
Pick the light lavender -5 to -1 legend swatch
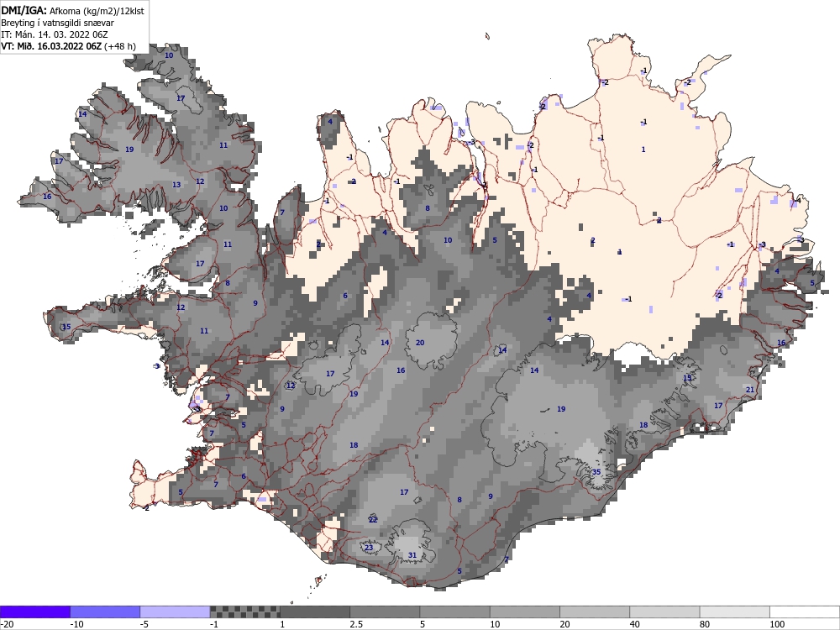tap(175, 612)
